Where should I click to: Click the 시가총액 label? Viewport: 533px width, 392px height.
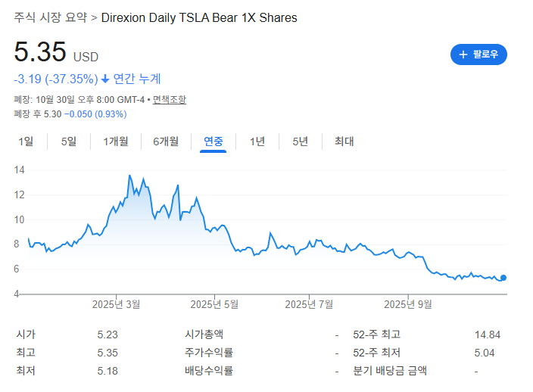click(204, 334)
